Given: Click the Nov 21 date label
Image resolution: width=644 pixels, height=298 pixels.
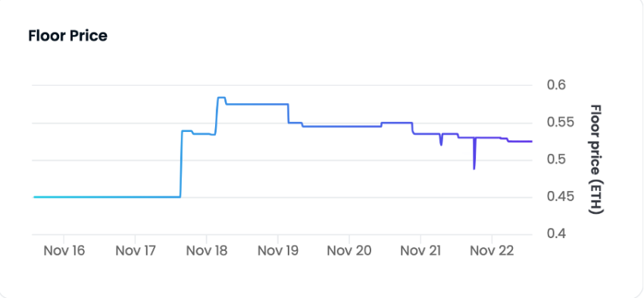Looking at the screenshot, I should pos(420,250).
